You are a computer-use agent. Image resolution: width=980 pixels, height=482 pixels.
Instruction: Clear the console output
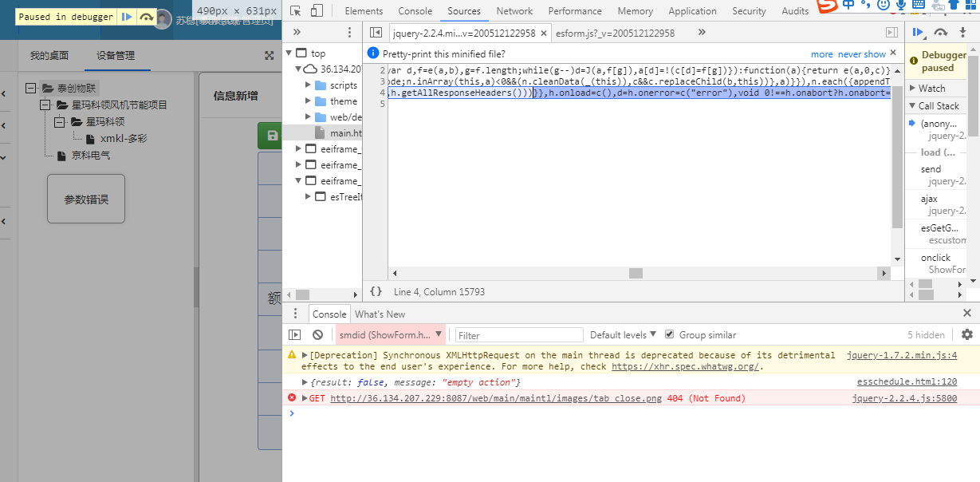317,335
